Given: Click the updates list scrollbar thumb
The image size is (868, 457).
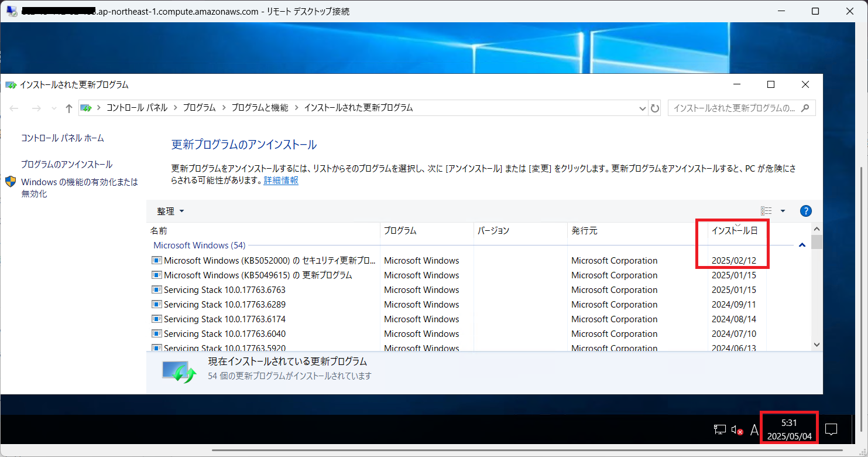Looking at the screenshot, I should (x=817, y=242).
